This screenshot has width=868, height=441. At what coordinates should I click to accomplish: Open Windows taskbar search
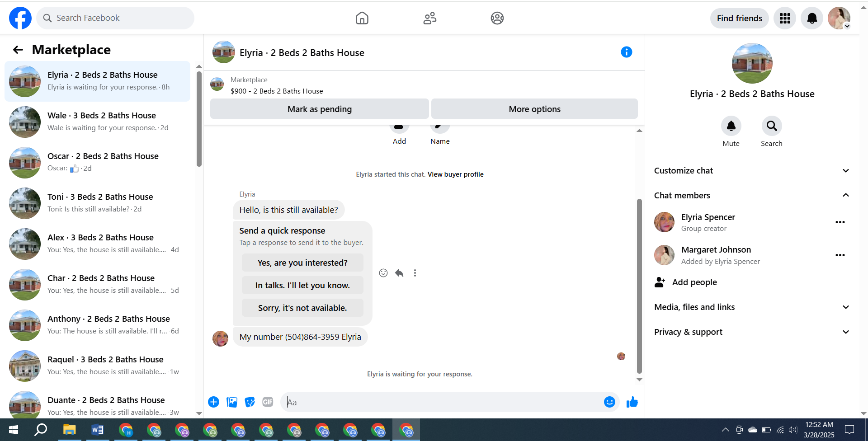click(41, 430)
